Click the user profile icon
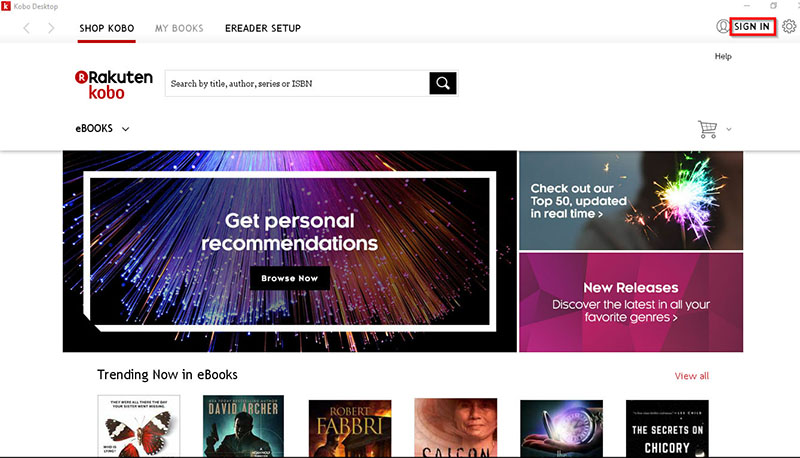Image resolution: width=800 pixels, height=458 pixels. 723,26
